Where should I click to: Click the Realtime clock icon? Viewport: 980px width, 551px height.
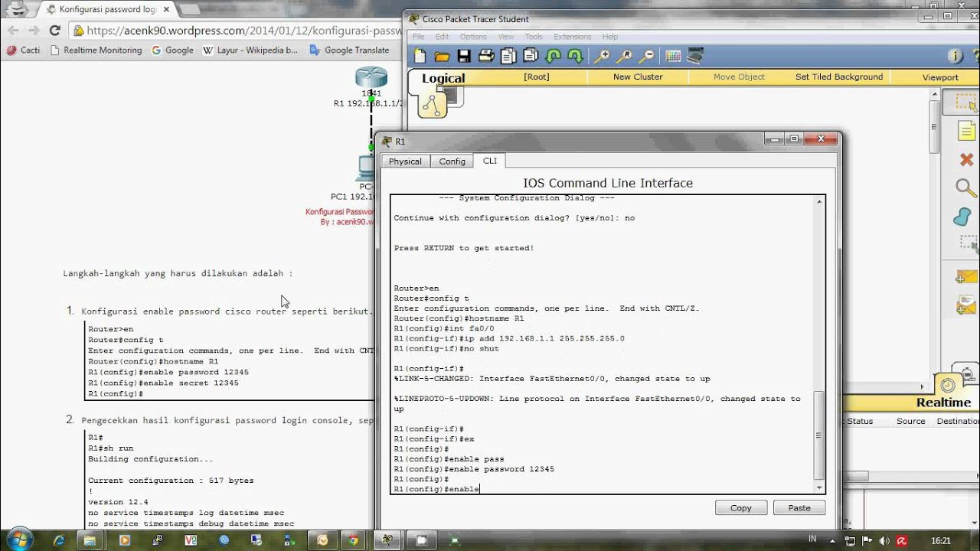point(948,385)
